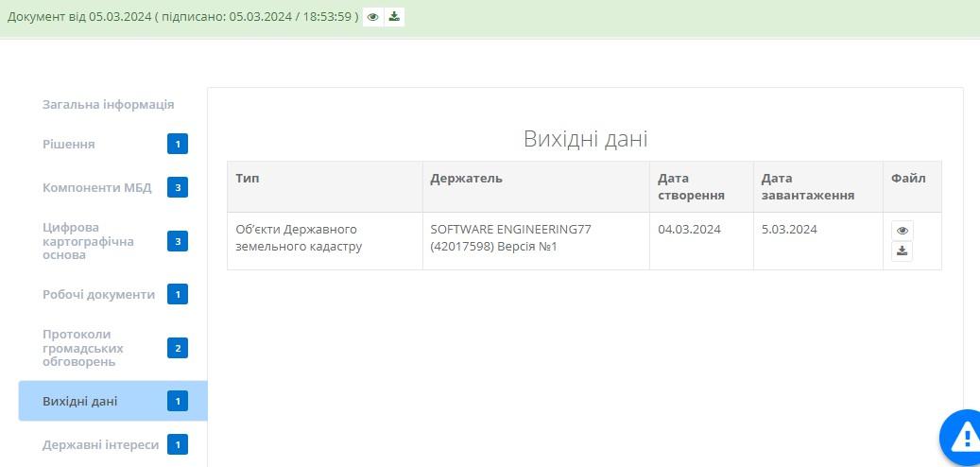980x467 pixels.
Task: Click the count badge next to Компоненти МБД
Action: 178,187
